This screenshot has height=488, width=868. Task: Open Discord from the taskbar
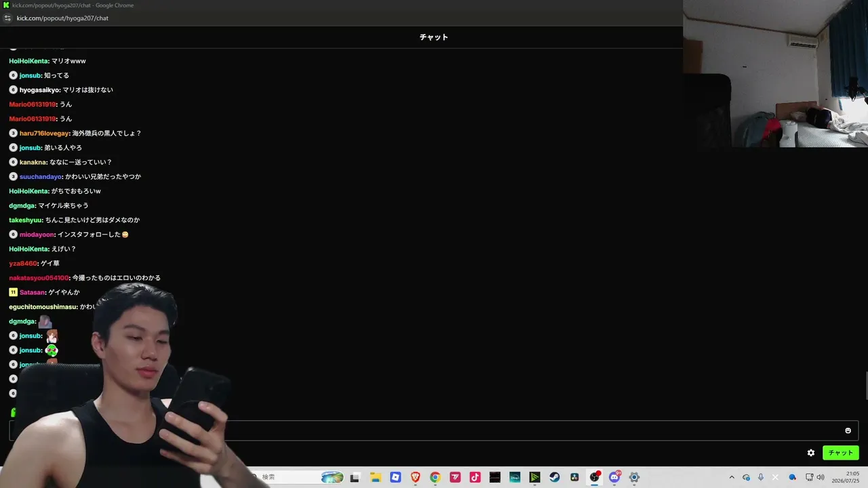pyautogui.click(x=614, y=477)
